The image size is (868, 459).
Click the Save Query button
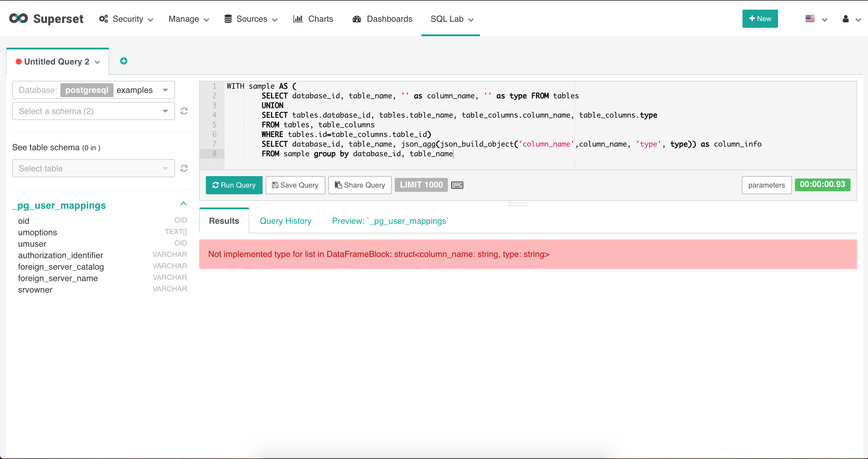tap(295, 185)
